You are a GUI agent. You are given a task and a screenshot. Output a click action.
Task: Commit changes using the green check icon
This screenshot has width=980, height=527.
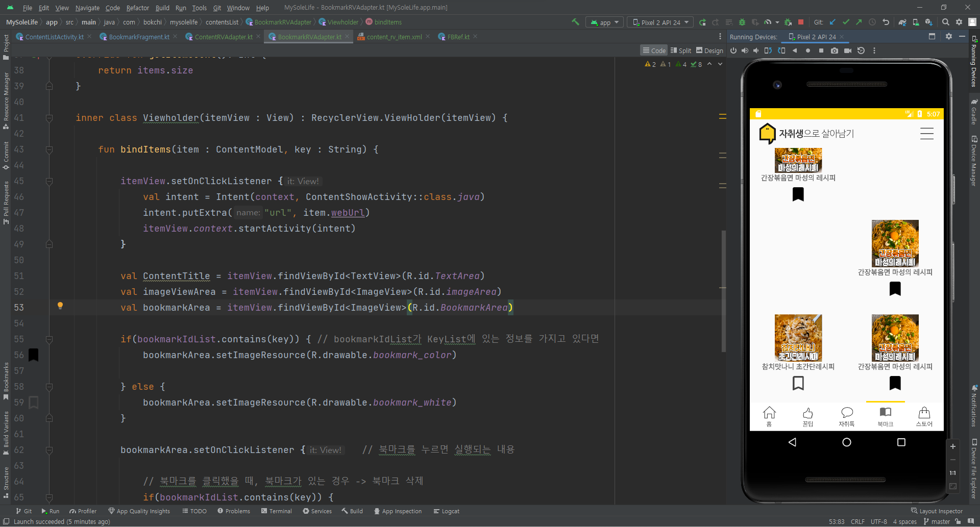pyautogui.click(x=846, y=22)
